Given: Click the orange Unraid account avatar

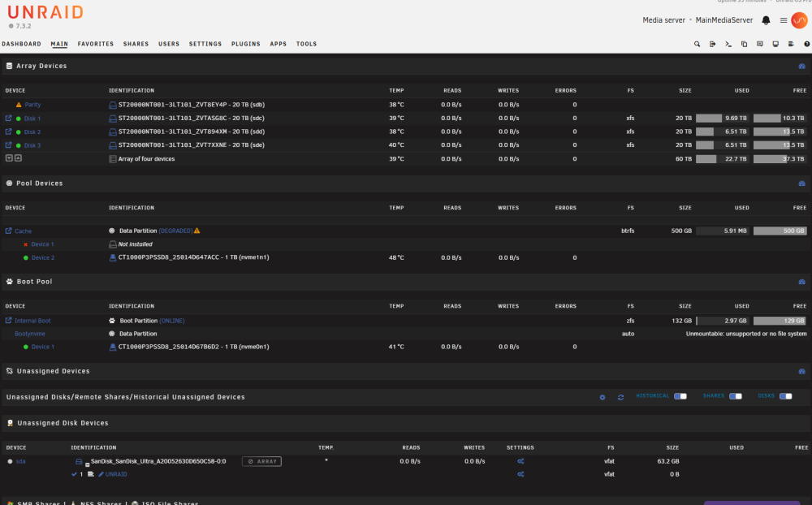Looking at the screenshot, I should click(799, 20).
